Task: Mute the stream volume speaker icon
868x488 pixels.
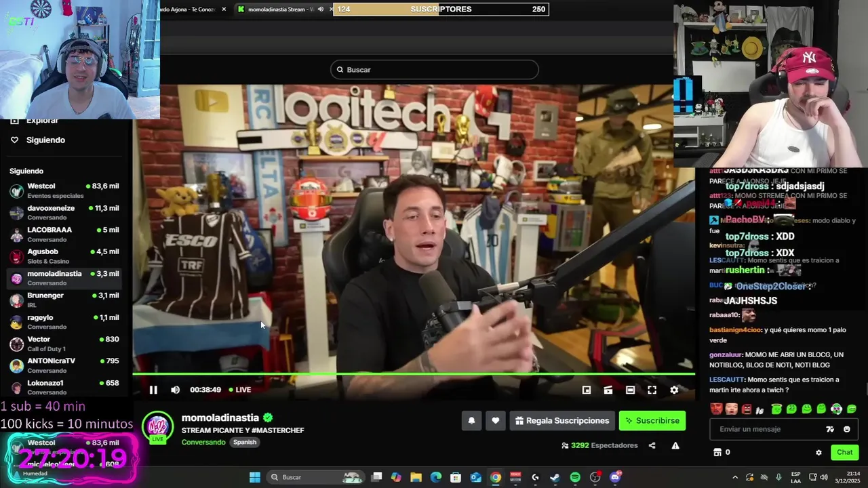Action: (x=175, y=390)
